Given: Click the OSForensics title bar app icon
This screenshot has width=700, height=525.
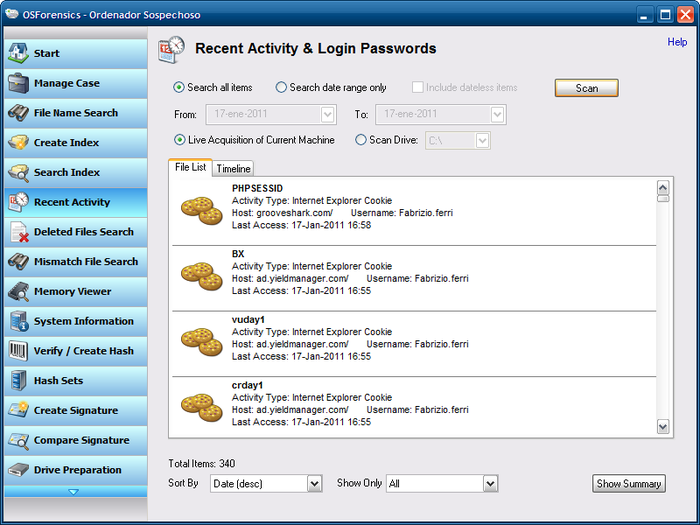Looking at the screenshot, I should pos(12,14).
